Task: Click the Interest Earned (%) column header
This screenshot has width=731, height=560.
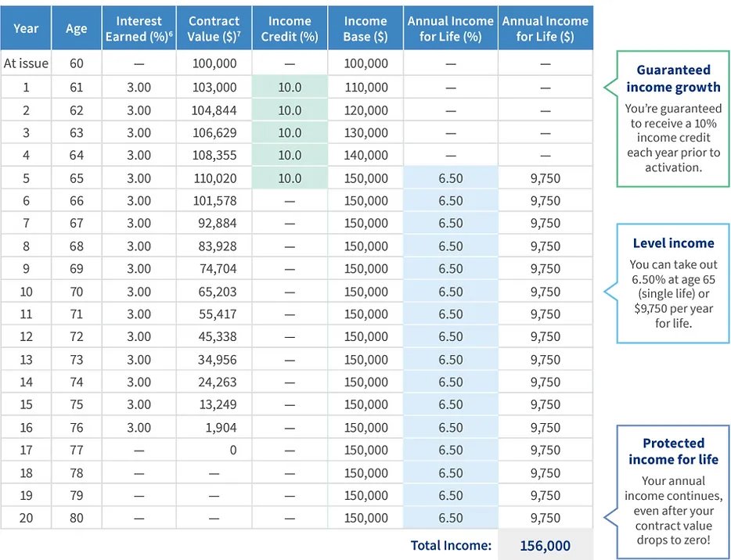Action: point(139,28)
